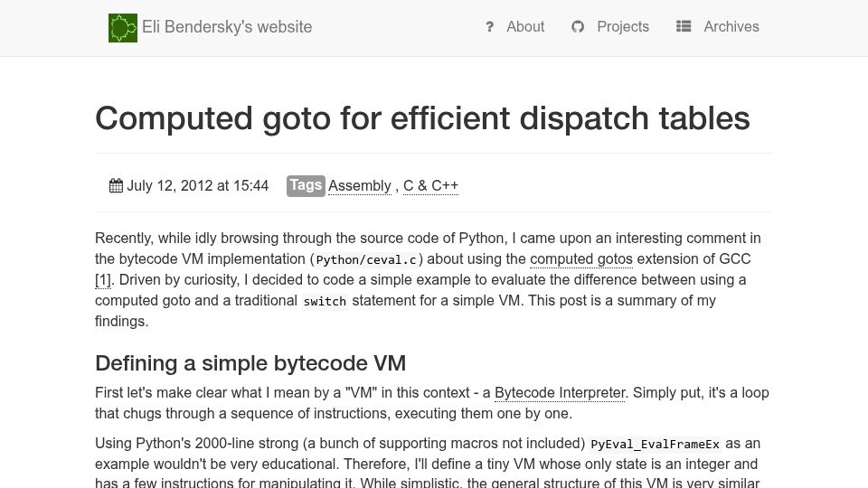Open the Archives page
This screenshot has width=868, height=488.
point(731,26)
